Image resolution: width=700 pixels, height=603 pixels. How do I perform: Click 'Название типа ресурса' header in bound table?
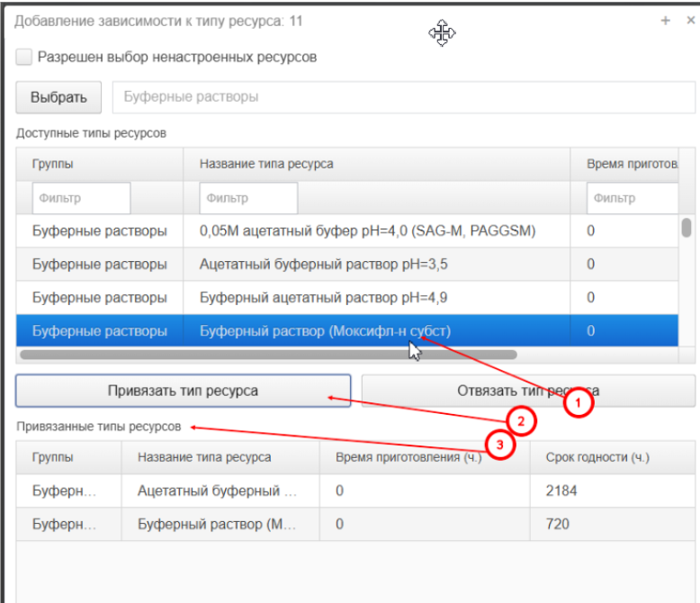(x=220, y=457)
